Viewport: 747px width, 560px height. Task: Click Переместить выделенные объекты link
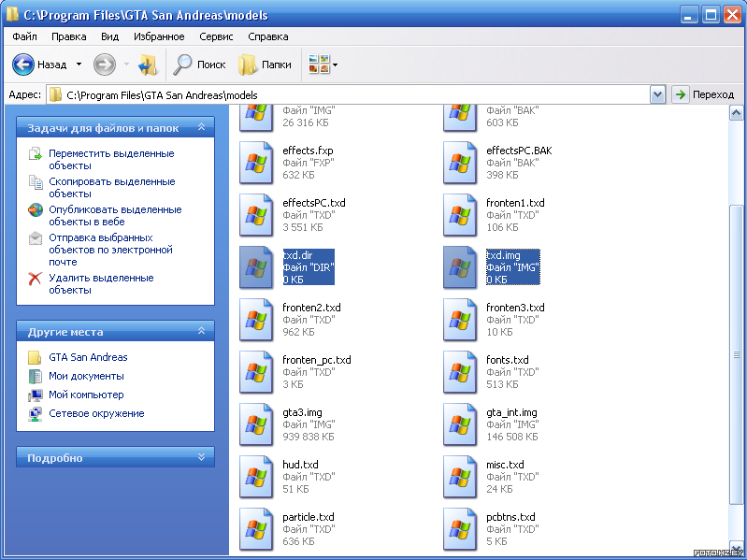point(111,160)
